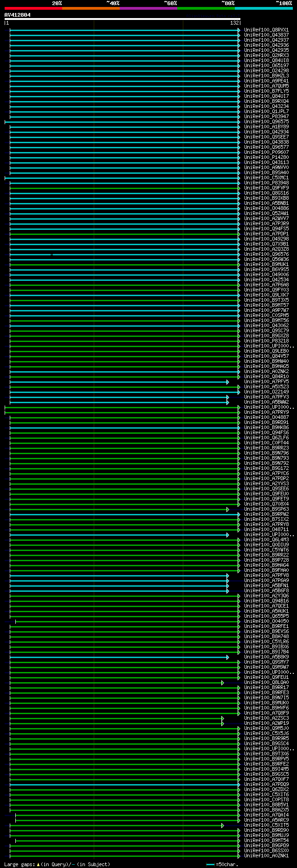The width and height of the screenshot is (297, 868).
Task: Open hit UniRef100_B9RPW2
Action: 266,514
